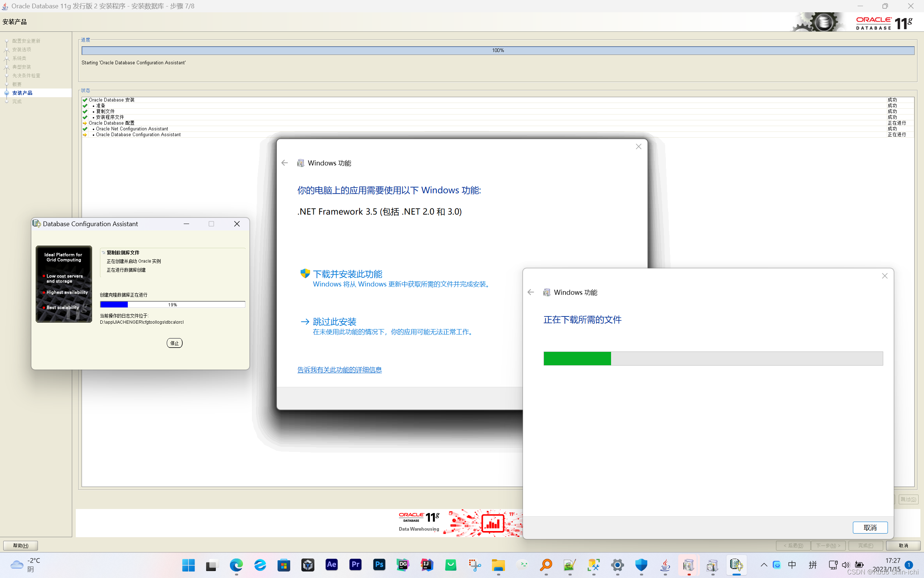Select the Oracle Database 配置 status row
This screenshot has width=924, height=578.
(498, 123)
